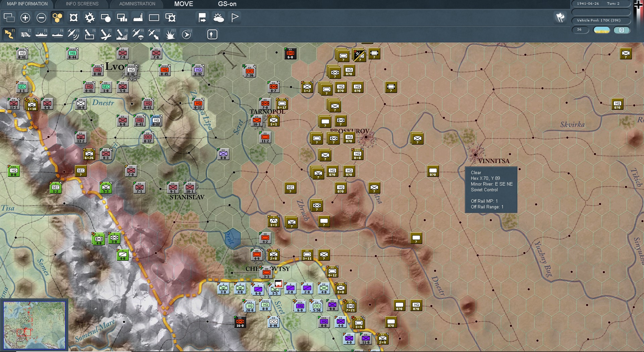The image size is (644, 352).
Task: Zoom in with the plus icon
Action: (25, 17)
